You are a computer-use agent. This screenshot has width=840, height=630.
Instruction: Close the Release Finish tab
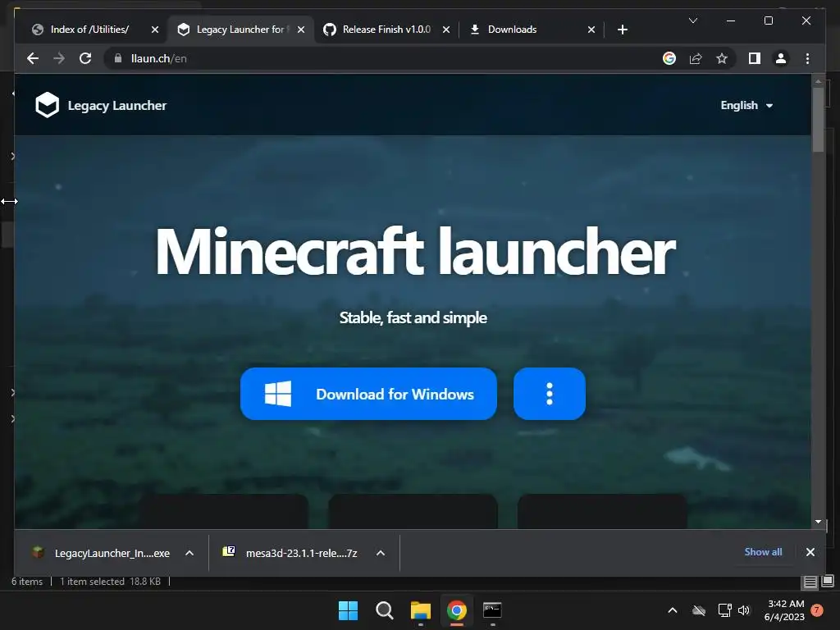(445, 30)
